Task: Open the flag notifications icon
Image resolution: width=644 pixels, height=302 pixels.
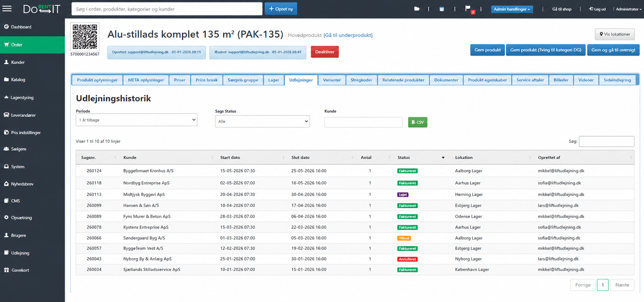Action: coord(468,8)
